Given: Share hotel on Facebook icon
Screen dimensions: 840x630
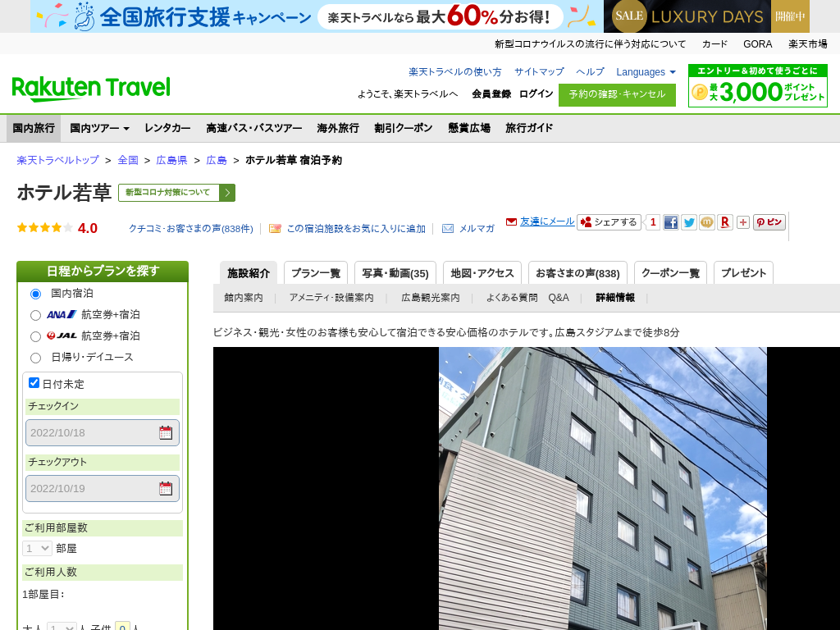Looking at the screenshot, I should point(671,222).
